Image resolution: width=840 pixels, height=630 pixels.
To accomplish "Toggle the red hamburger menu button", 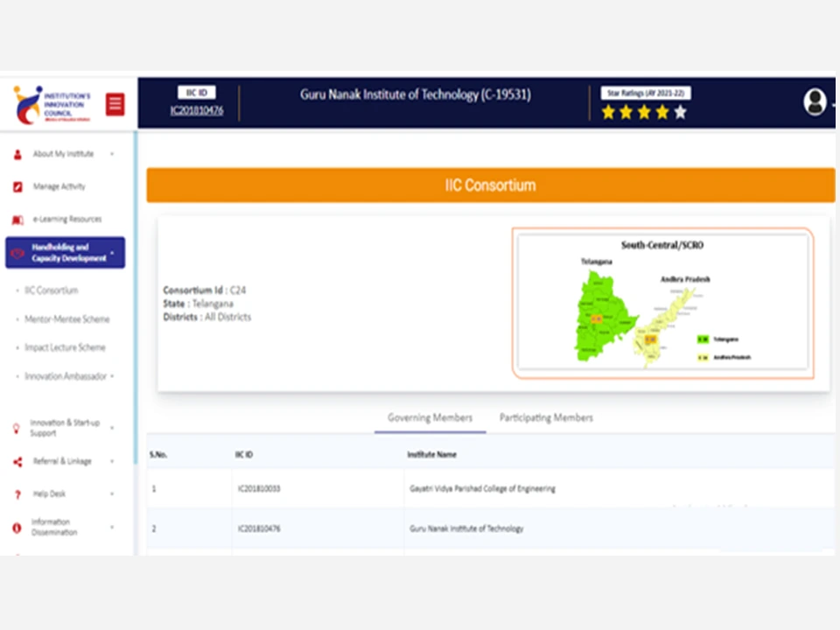I will (115, 104).
